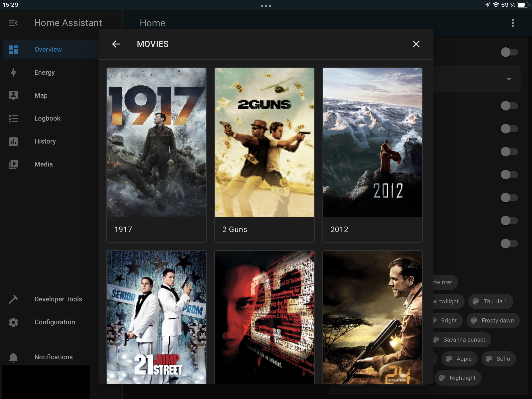
Task: Close the Movies browser dialog
Action: point(416,44)
